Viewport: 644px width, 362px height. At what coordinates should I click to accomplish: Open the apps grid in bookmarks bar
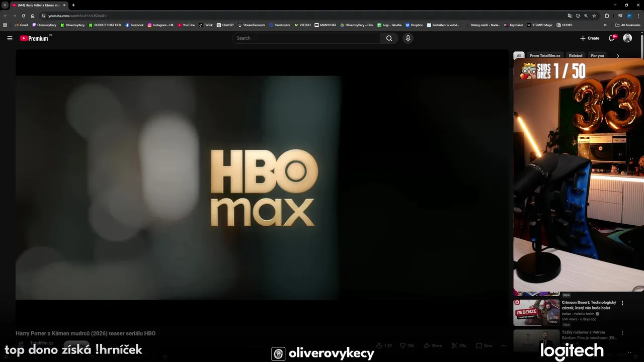pos(5,25)
